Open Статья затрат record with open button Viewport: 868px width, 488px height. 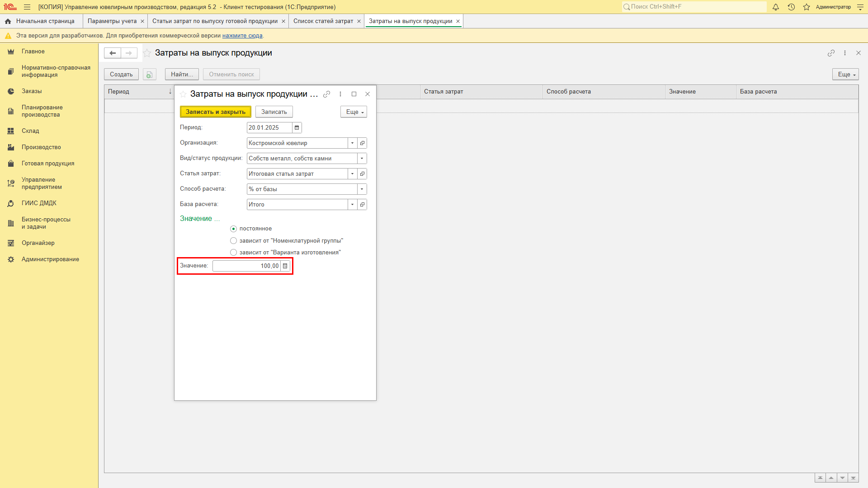[x=362, y=174]
